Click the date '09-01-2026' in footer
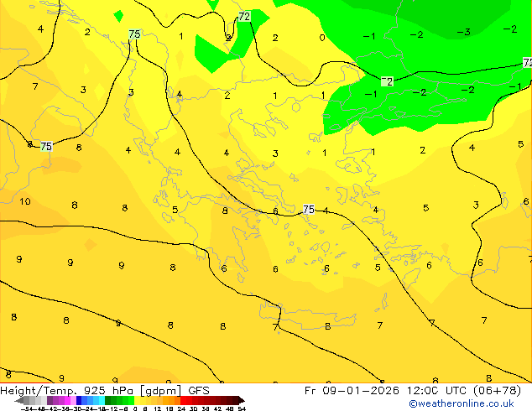This screenshot has height=411, width=532. pos(361,391)
